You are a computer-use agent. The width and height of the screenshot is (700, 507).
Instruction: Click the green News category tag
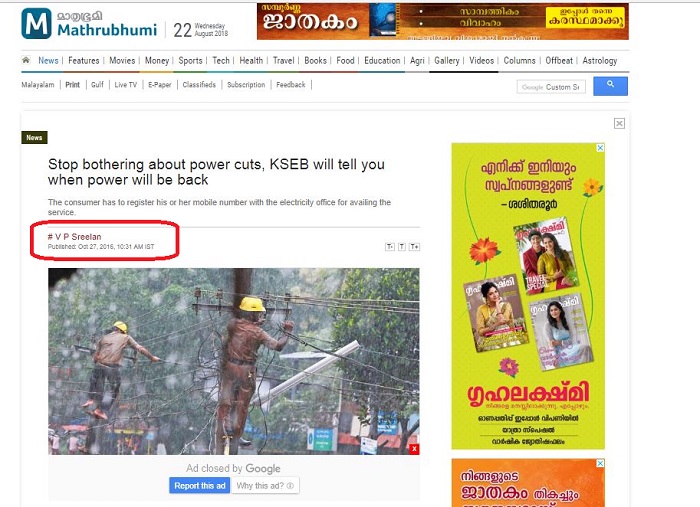[x=34, y=137]
